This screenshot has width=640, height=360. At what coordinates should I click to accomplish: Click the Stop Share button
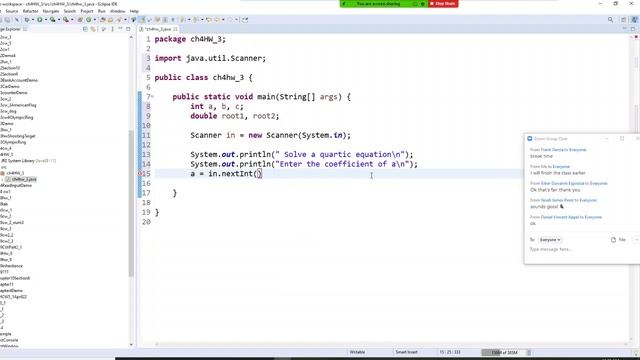pyautogui.click(x=443, y=4)
